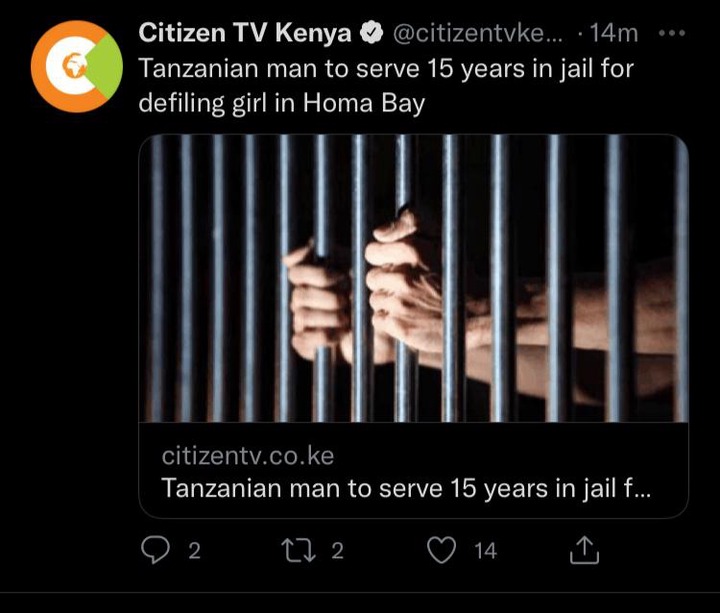Visit the citizentv.co.ke domain link

pos(248,456)
